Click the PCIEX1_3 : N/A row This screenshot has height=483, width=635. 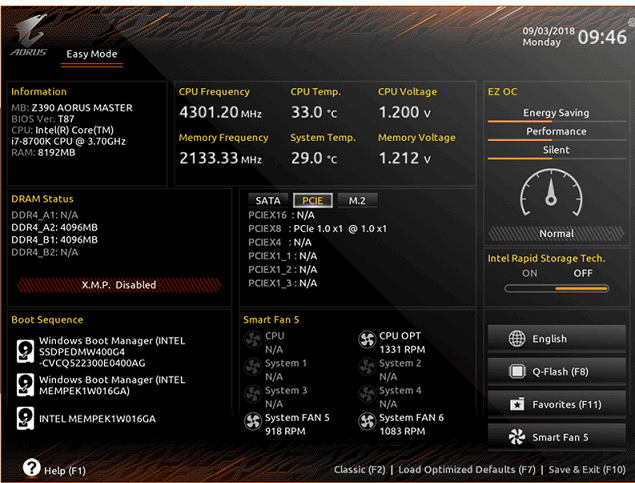coord(283,283)
